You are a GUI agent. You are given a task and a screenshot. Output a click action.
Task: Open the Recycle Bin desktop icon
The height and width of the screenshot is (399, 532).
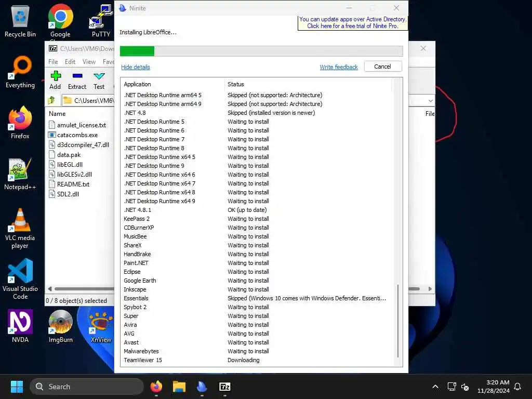(20, 21)
